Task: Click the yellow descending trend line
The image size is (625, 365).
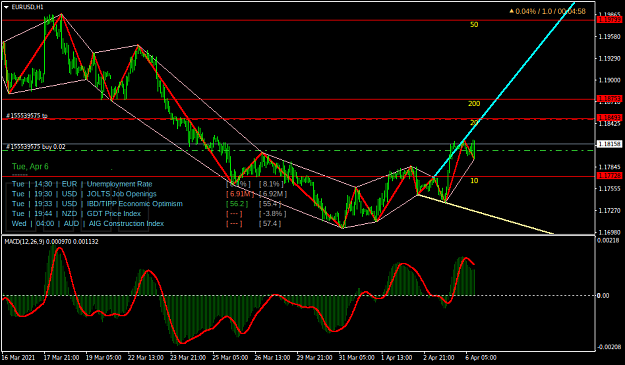Action: pos(486,213)
